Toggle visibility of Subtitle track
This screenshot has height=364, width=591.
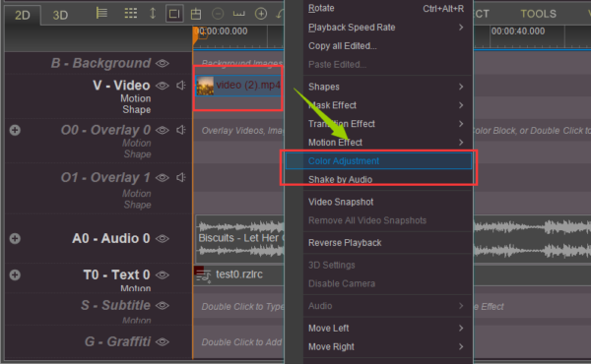point(163,306)
